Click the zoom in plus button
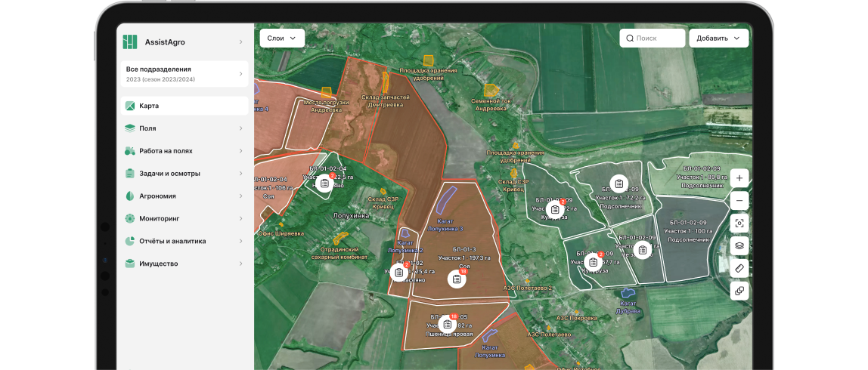 pos(739,178)
